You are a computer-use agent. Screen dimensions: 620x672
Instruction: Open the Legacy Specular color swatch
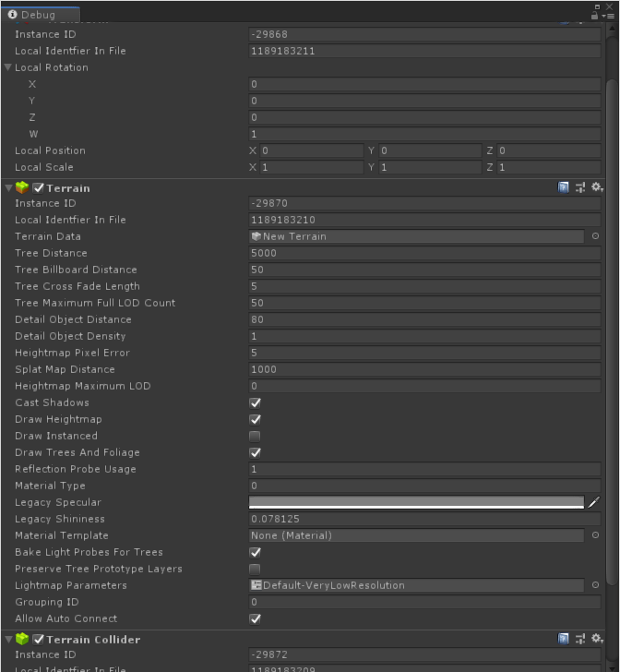pos(416,502)
